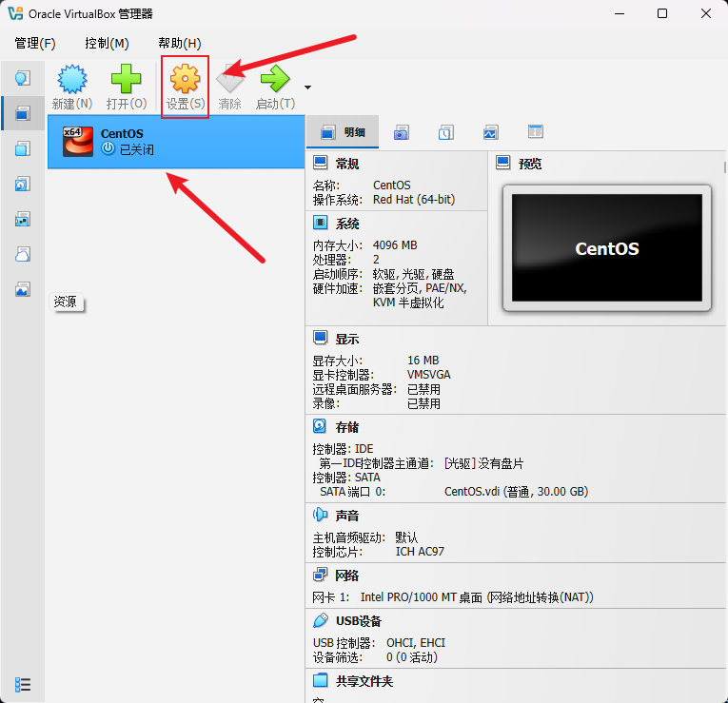Viewport: 728px width, 703px height.
Task: Click the ICH AC97 audio chip value
Action: click(x=420, y=551)
